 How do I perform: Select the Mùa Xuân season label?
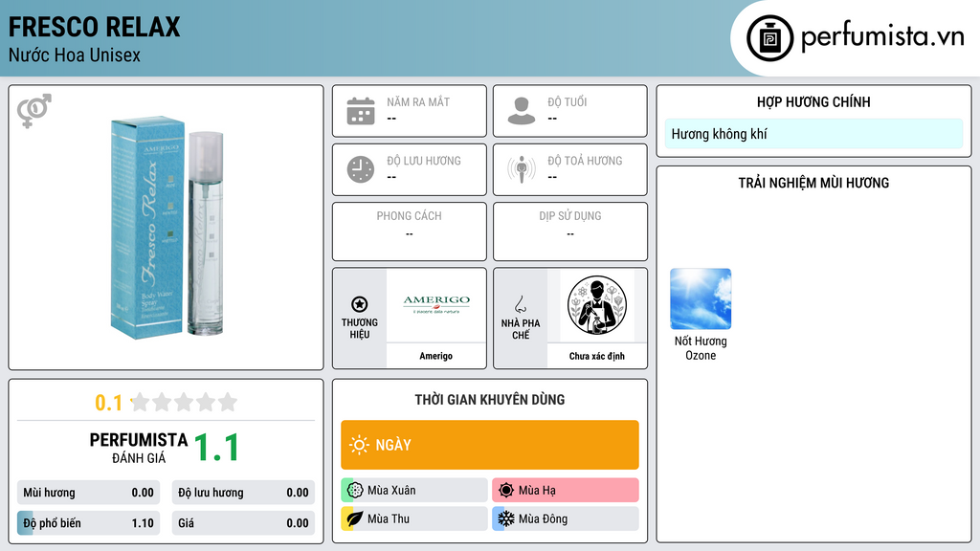coord(391,491)
